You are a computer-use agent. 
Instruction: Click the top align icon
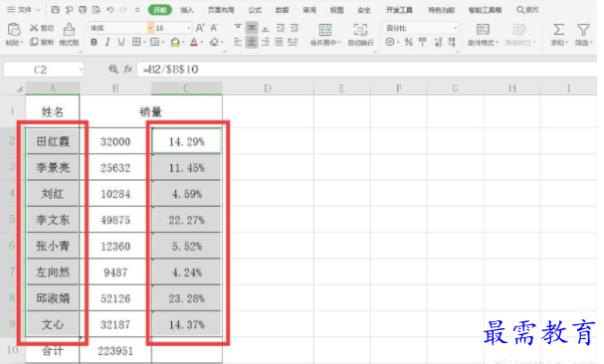tap(238, 27)
